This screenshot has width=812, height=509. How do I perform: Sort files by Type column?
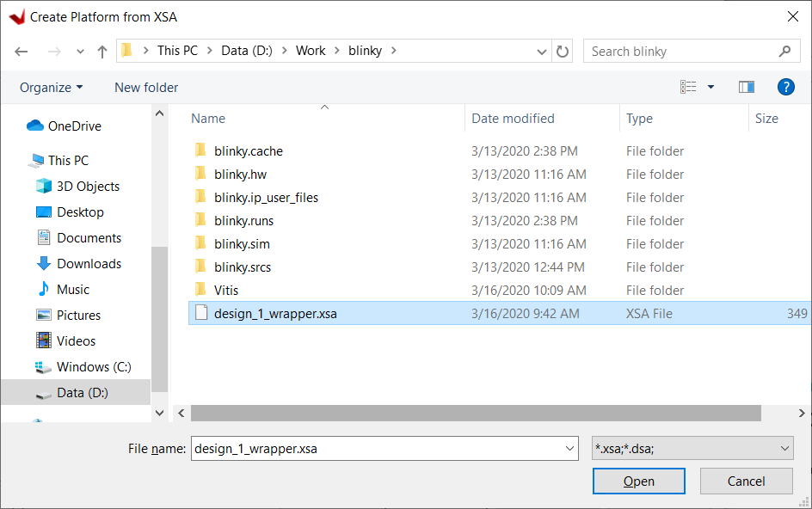639,119
